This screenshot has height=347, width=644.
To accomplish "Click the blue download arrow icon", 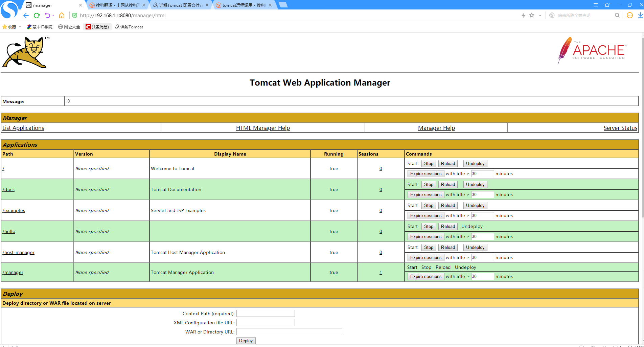I will [x=641, y=15].
